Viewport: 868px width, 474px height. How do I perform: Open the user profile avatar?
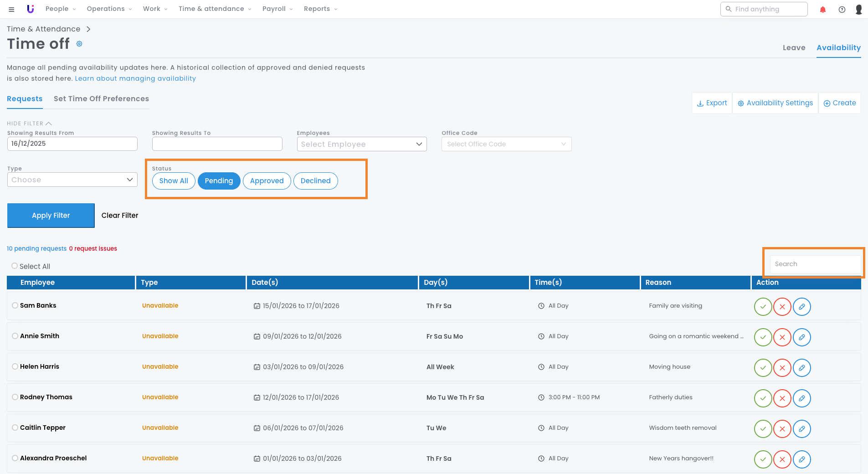[859, 9]
